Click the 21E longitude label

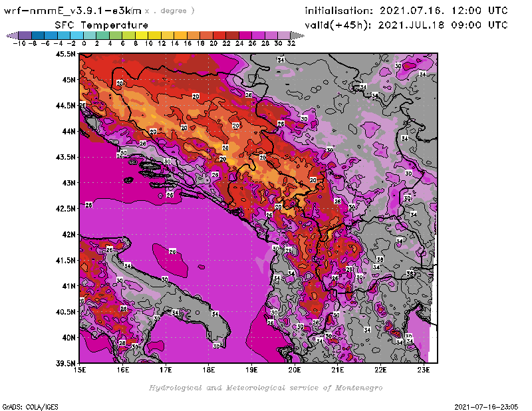tap(338, 370)
